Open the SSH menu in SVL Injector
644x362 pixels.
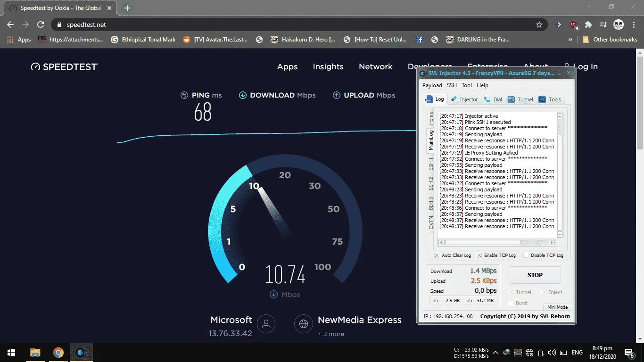452,85
